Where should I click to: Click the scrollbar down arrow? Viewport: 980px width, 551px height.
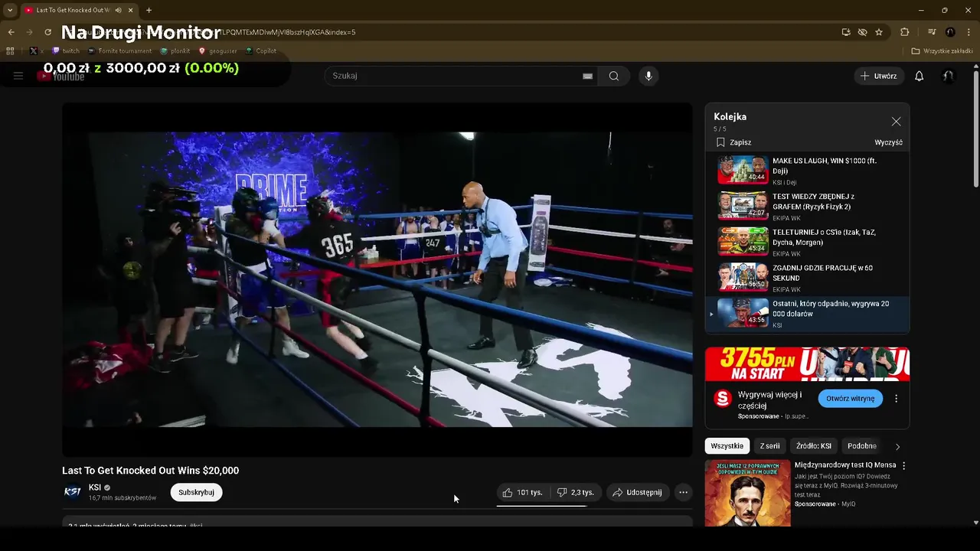(975, 523)
